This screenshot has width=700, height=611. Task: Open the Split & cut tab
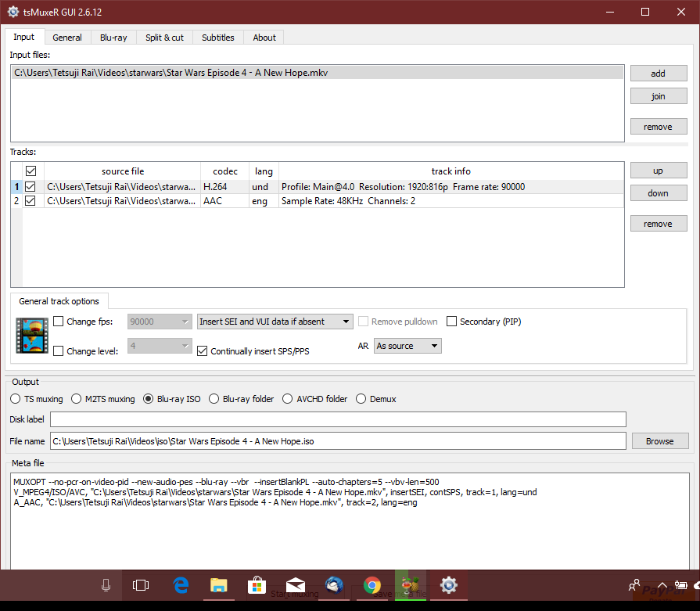tap(165, 38)
